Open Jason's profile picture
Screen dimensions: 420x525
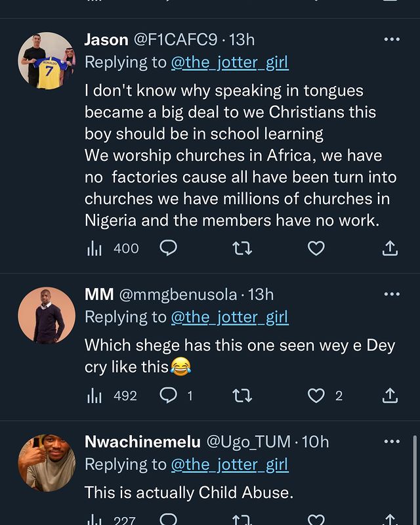pyautogui.click(x=46, y=60)
